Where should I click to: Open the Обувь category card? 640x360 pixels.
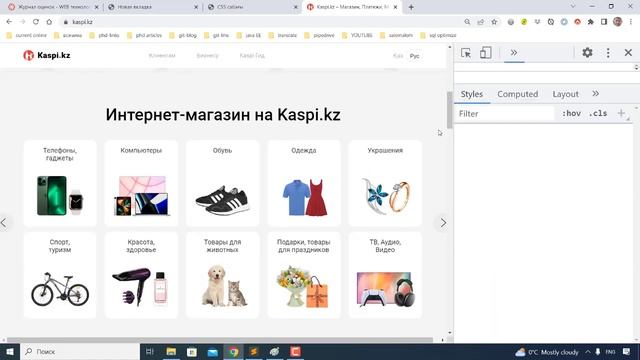click(x=222, y=183)
